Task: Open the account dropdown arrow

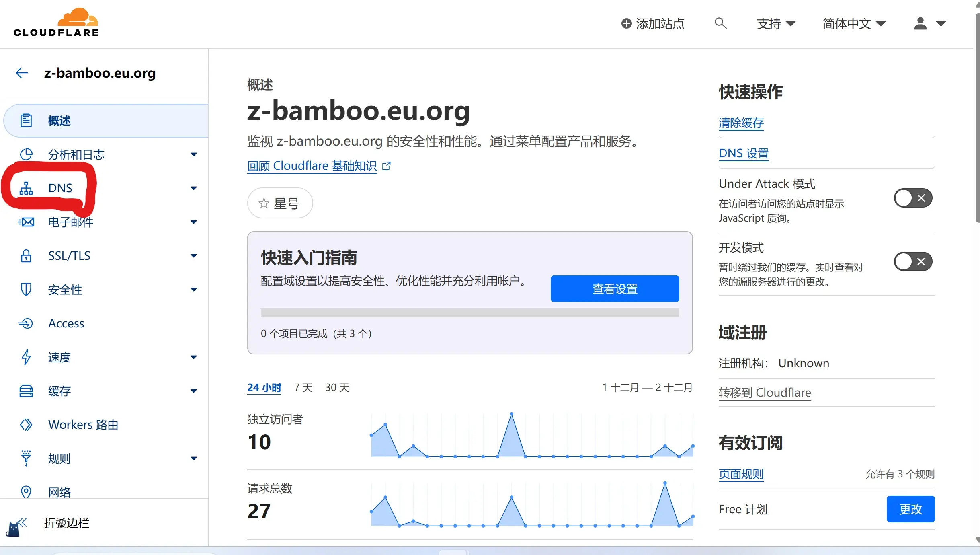Action: (x=941, y=23)
